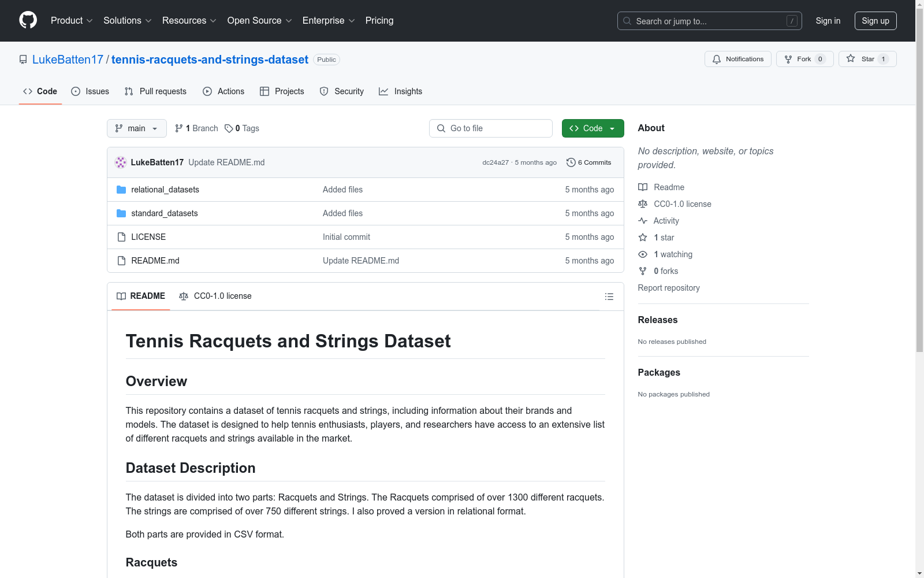Click the relational_datasets folder icon

point(121,190)
